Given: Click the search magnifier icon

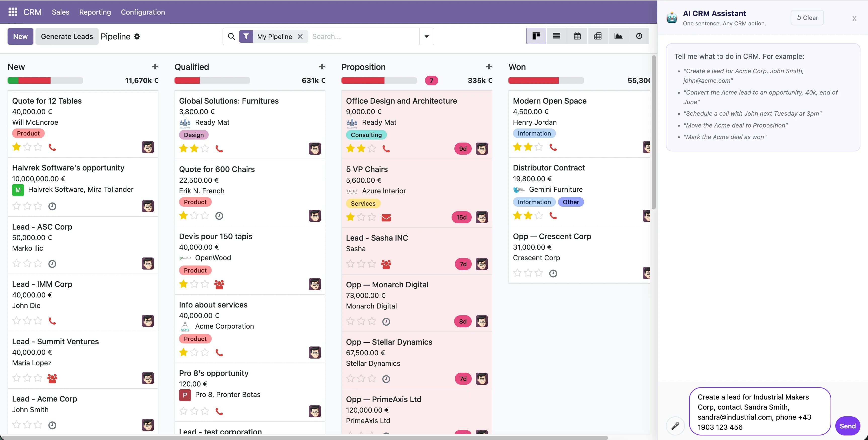Looking at the screenshot, I should [x=231, y=36].
